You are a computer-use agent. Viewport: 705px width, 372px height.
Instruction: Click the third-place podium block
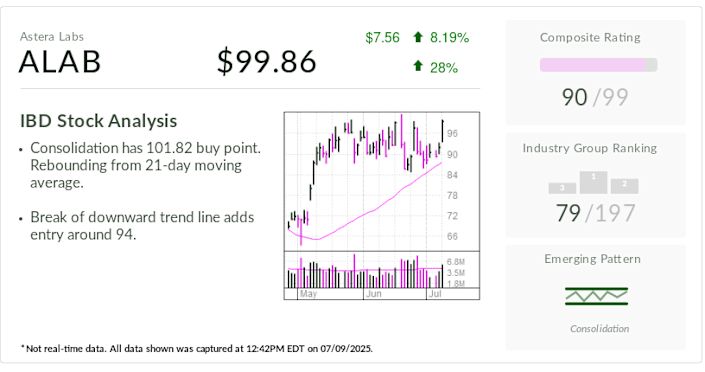click(x=562, y=188)
